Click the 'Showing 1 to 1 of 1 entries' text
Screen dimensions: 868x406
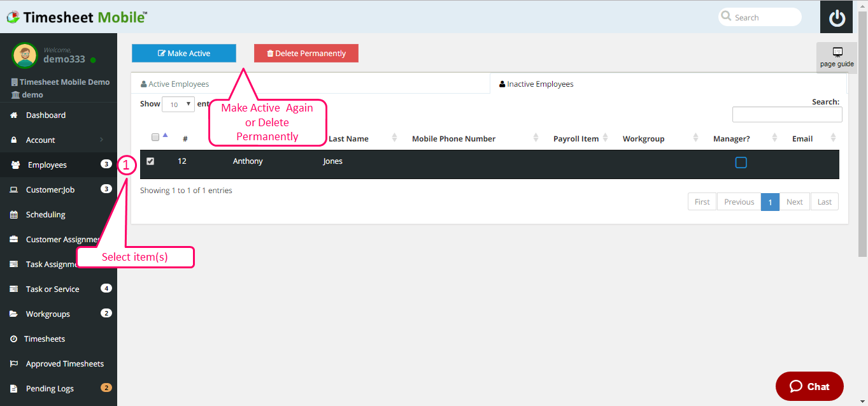pos(186,191)
